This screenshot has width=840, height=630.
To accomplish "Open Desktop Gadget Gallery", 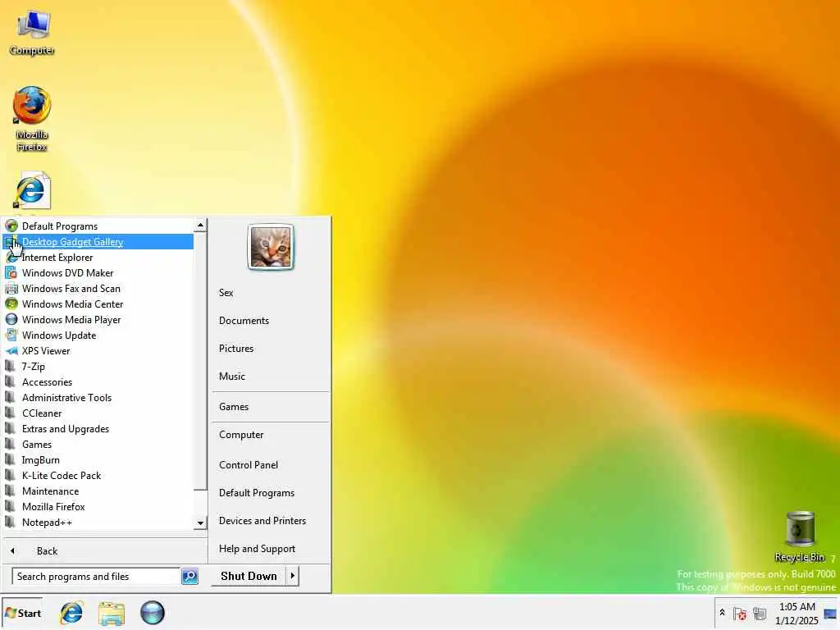I will tap(98, 242).
